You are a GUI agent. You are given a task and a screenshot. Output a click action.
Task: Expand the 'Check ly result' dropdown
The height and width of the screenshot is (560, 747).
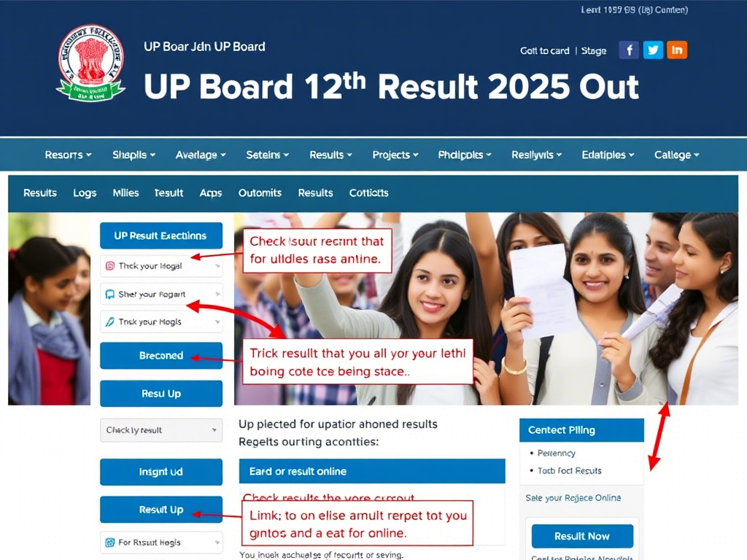point(161,430)
